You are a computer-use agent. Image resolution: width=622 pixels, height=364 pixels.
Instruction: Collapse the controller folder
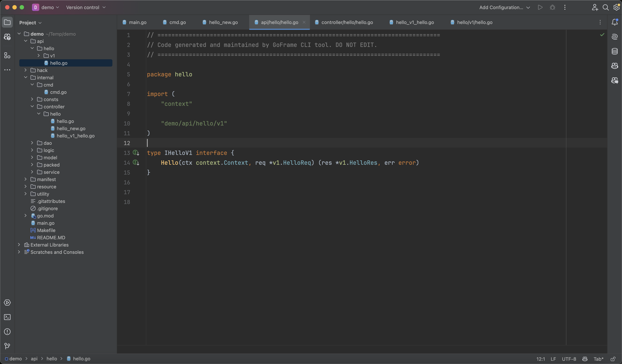pyautogui.click(x=32, y=107)
